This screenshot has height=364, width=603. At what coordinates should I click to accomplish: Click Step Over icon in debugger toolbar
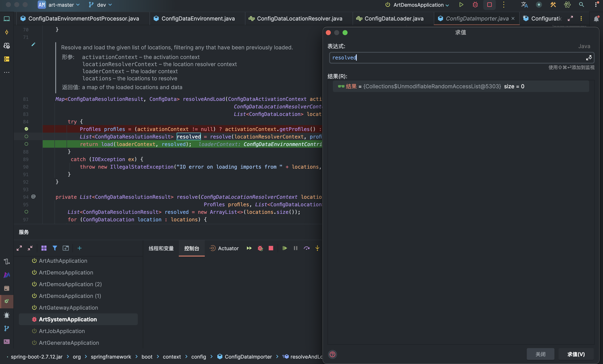(x=306, y=248)
